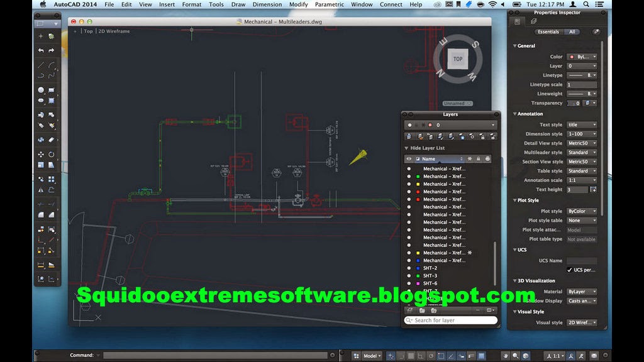Open the Modify menu

click(299, 4)
